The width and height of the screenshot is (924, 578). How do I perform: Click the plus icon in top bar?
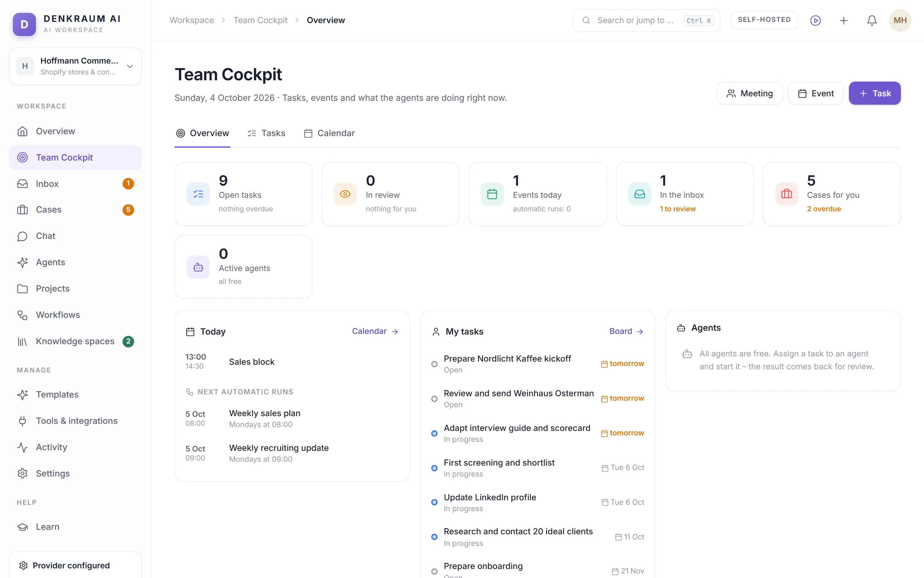843,20
